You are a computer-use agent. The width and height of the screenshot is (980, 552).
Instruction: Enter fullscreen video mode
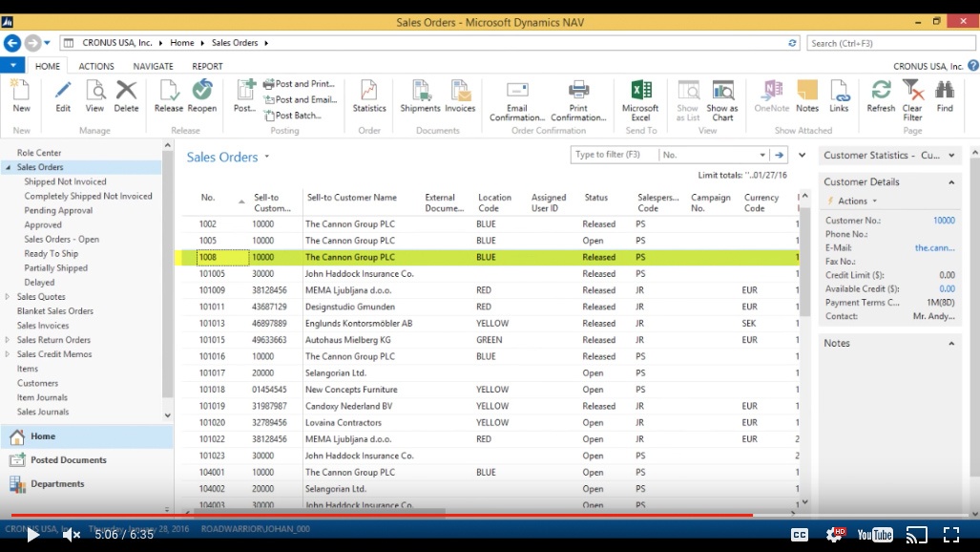pos(951,535)
